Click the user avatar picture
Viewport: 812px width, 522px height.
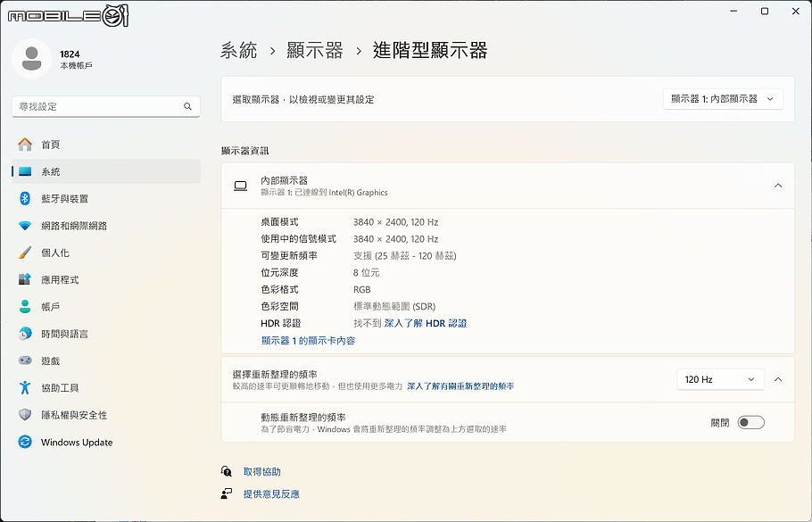(x=32, y=59)
